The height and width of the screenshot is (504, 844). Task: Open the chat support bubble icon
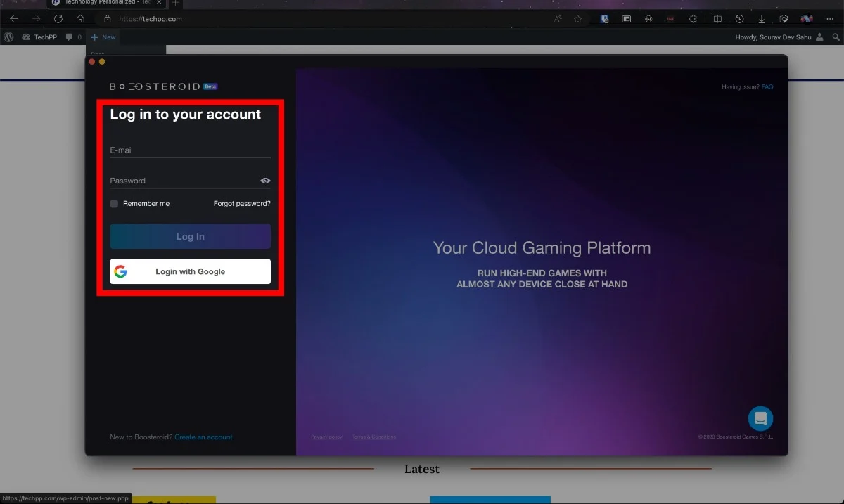[760, 419]
